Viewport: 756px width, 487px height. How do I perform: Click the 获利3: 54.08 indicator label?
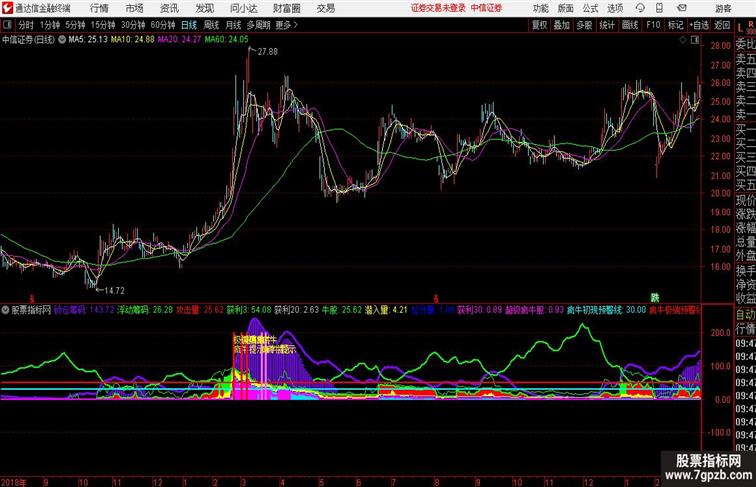point(249,310)
